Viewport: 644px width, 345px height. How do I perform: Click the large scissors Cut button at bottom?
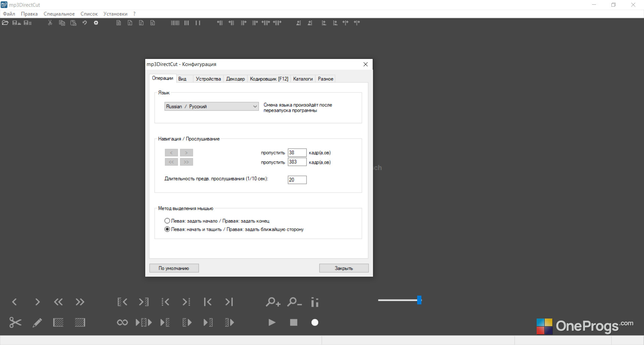pyautogui.click(x=15, y=322)
